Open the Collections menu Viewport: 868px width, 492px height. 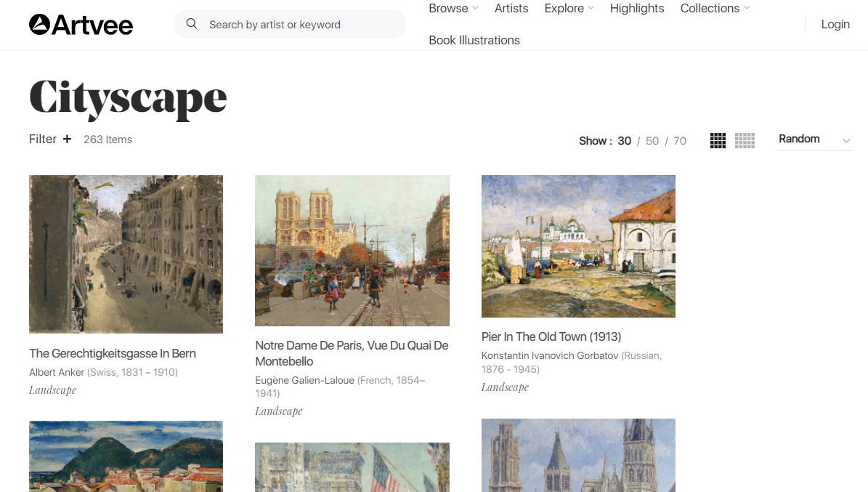(710, 8)
